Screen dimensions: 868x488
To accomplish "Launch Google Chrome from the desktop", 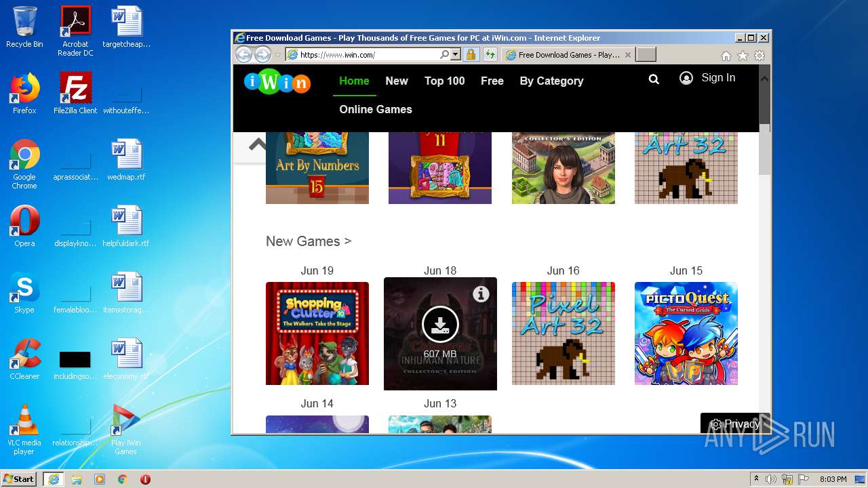I will pyautogui.click(x=24, y=165).
